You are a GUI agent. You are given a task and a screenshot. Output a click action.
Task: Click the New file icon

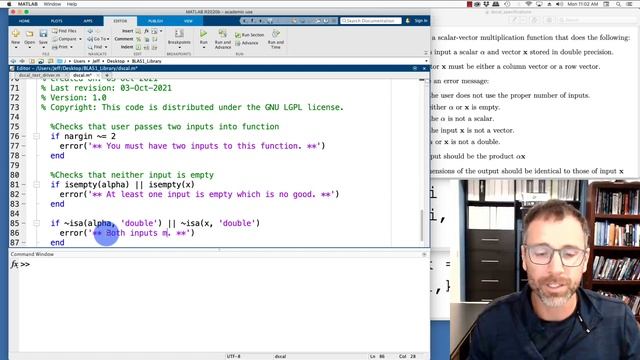pos(16,34)
